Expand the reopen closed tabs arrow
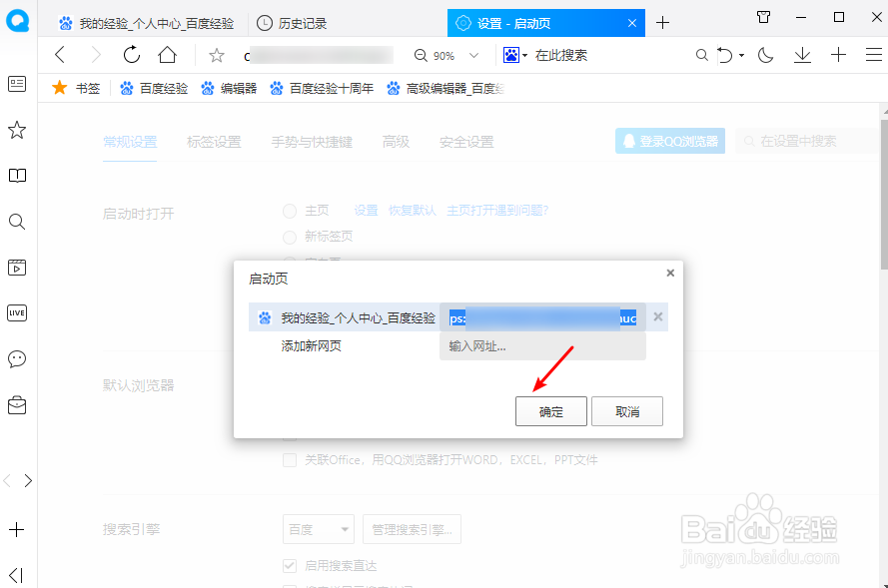888x588 pixels. tap(740, 56)
